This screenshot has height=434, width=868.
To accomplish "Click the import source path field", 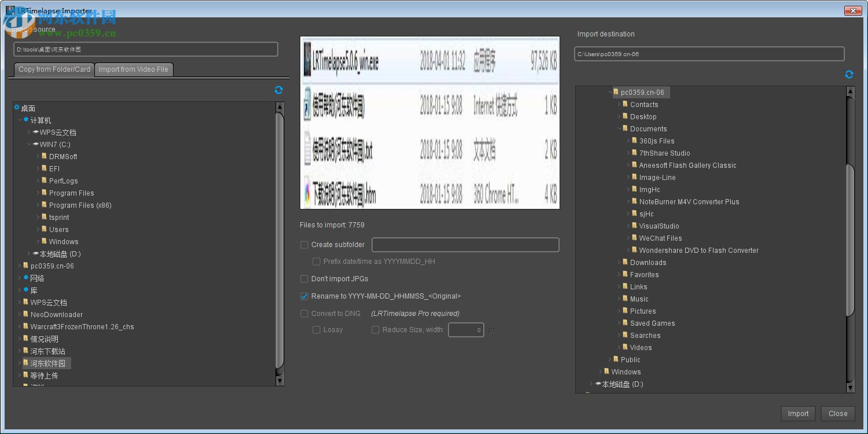I will pos(146,50).
